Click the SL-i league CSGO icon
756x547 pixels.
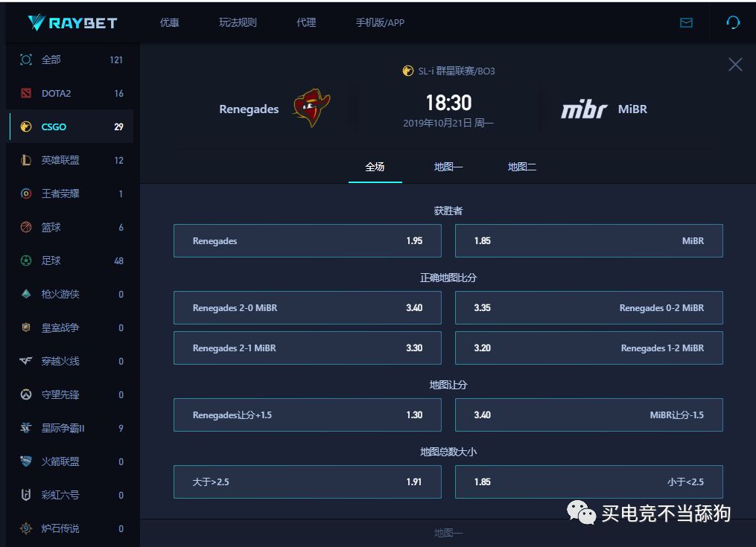(408, 71)
